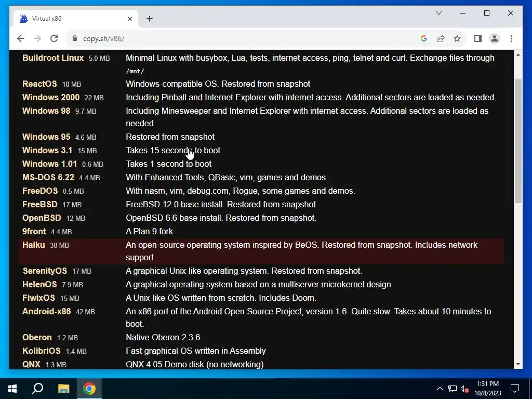Viewport: 532px width, 399px height.
Task: Open the Google icon in address bar
Action: (x=424, y=38)
